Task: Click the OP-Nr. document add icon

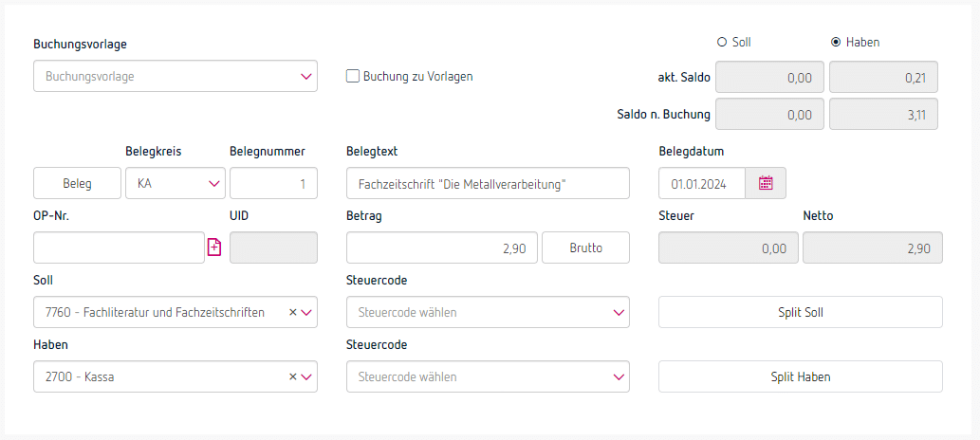Action: coord(214,247)
